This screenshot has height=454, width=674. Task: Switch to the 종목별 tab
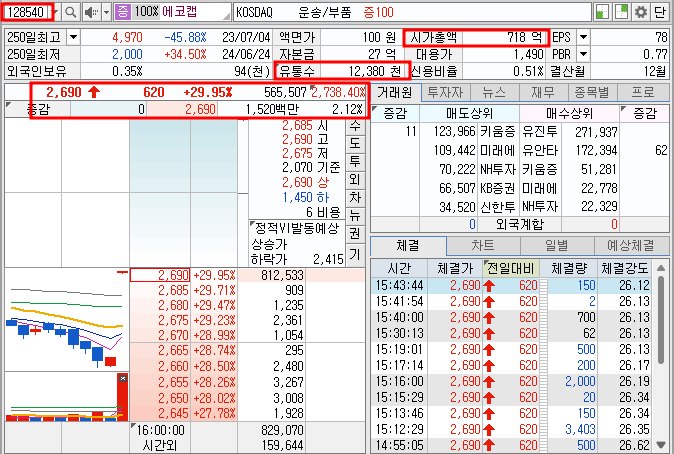[592, 92]
